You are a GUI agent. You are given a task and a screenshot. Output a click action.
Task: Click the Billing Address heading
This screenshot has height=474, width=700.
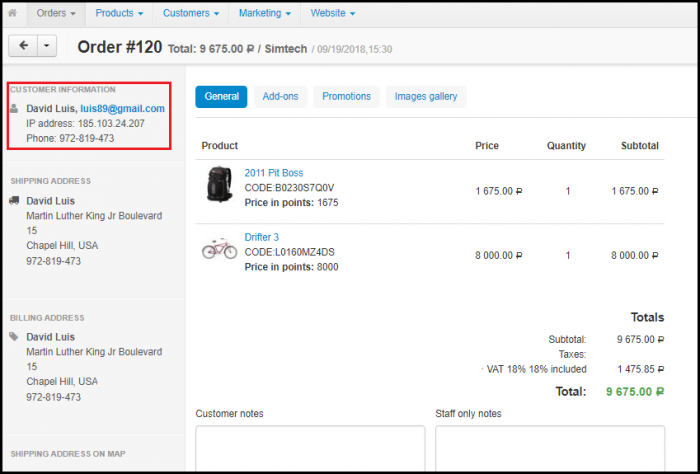[47, 318]
